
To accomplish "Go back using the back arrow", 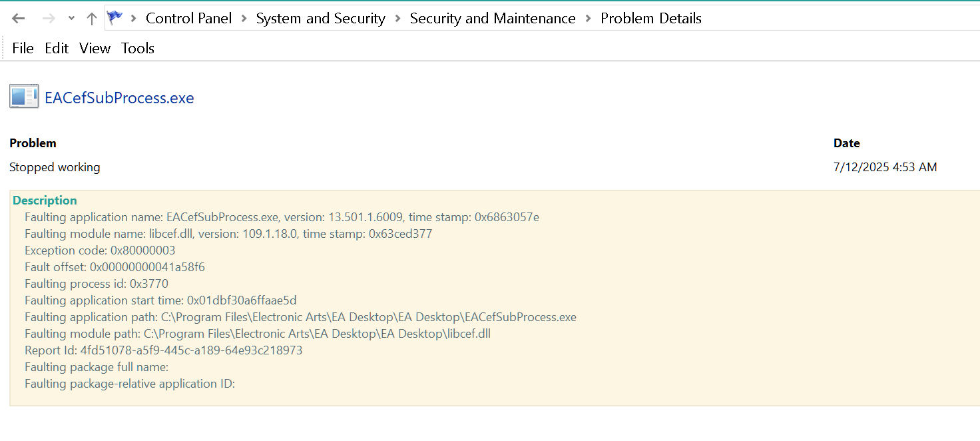I will [x=19, y=19].
